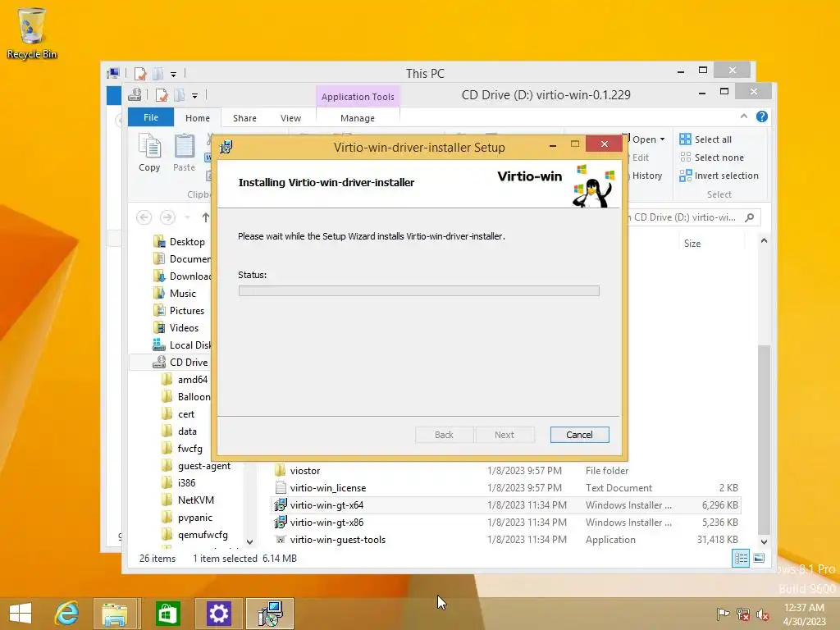840x630 pixels.
Task: Click Properties icon in CD Drive quick access toolbar
Action: tap(162, 95)
